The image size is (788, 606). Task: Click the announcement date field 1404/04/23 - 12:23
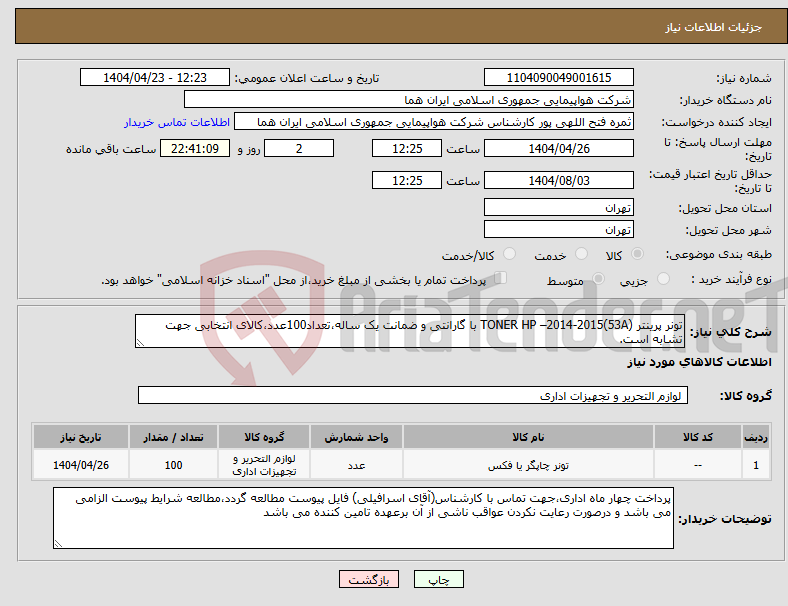click(x=155, y=77)
